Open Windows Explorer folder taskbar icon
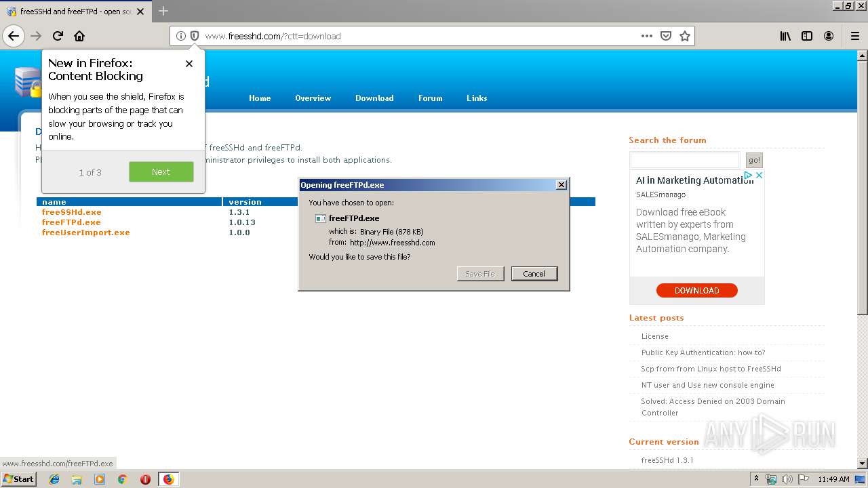The height and width of the screenshot is (488, 868). 77,479
